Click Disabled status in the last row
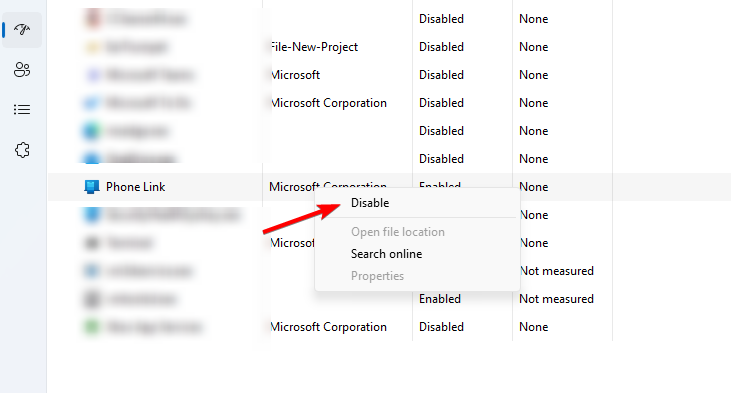This screenshot has height=393, width=731. coord(441,327)
